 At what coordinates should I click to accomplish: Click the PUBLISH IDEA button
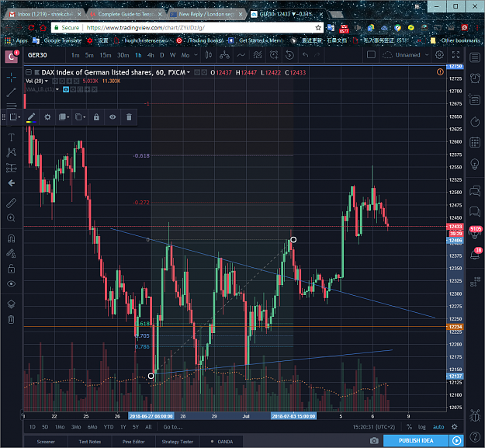(x=416, y=440)
